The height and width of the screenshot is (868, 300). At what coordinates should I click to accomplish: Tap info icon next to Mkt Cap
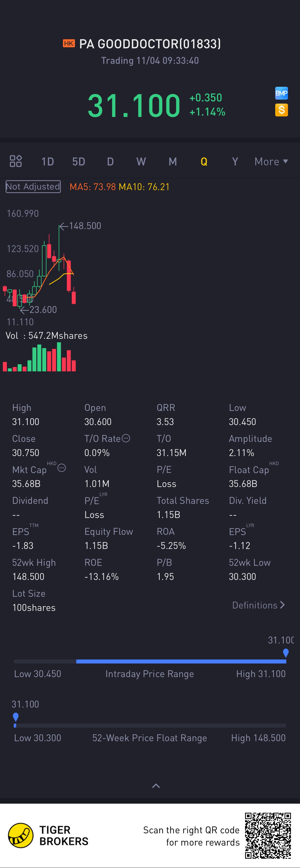pyautogui.click(x=62, y=468)
